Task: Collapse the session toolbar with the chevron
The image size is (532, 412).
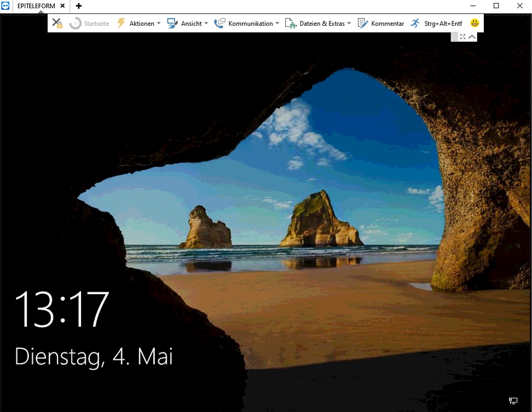Action: 472,37
